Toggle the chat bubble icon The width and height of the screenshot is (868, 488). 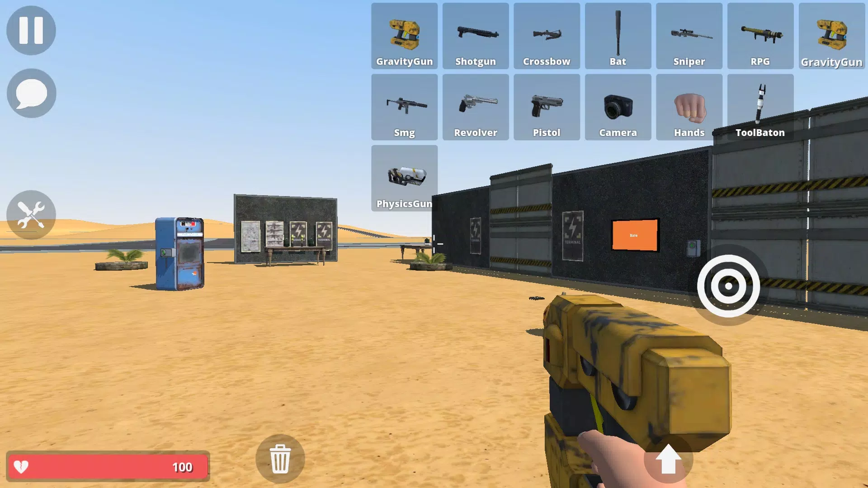(x=31, y=93)
